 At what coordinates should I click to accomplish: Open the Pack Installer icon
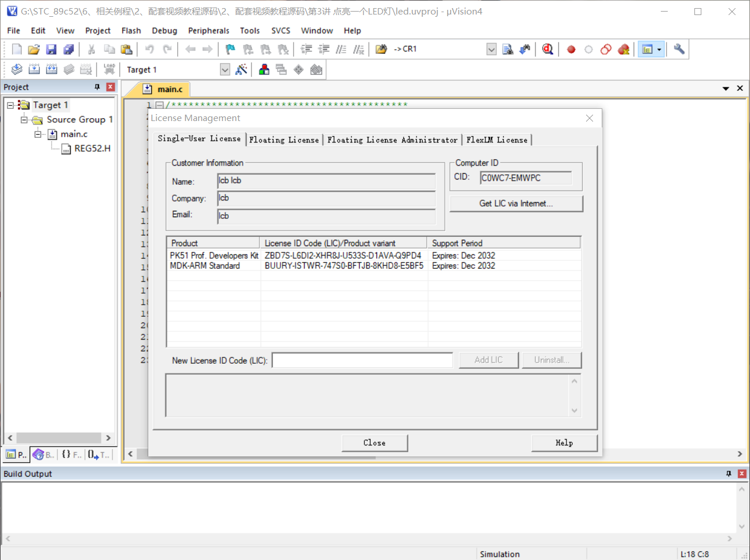click(316, 69)
